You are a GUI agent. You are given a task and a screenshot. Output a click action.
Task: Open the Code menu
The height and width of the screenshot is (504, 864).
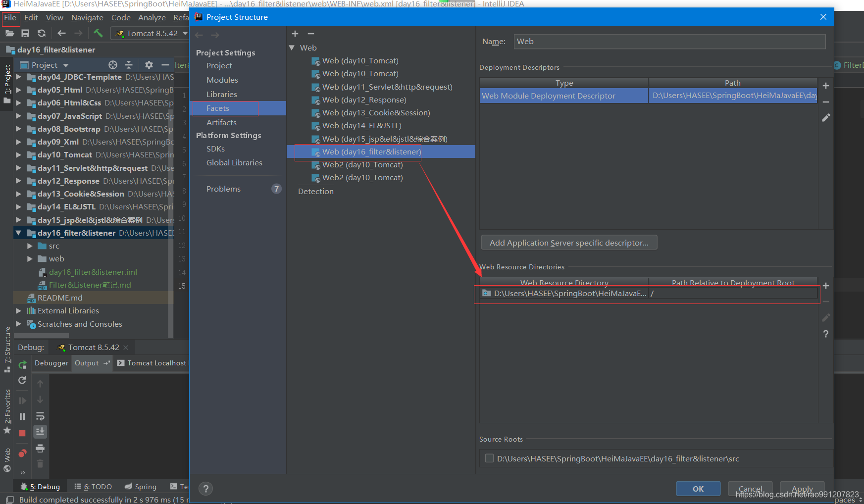[121, 17]
